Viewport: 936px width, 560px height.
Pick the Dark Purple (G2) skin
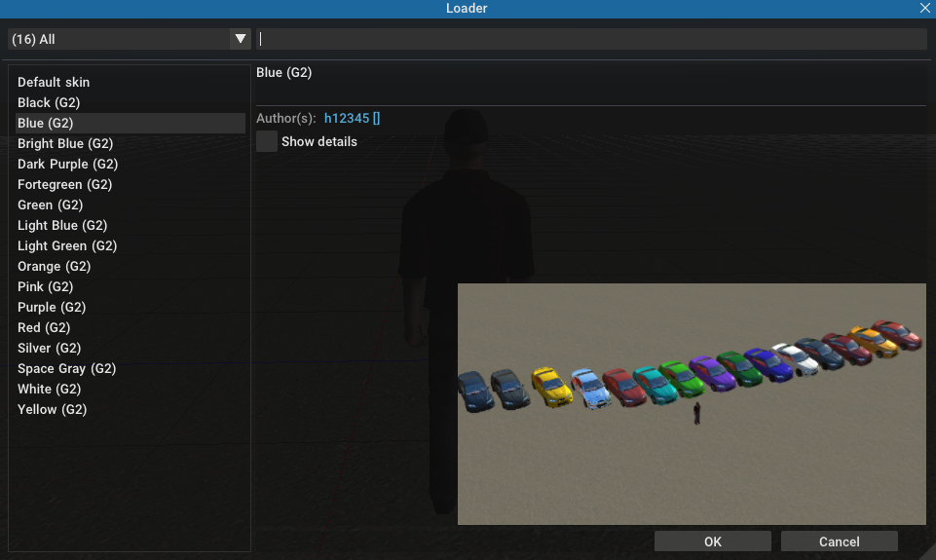(67, 165)
